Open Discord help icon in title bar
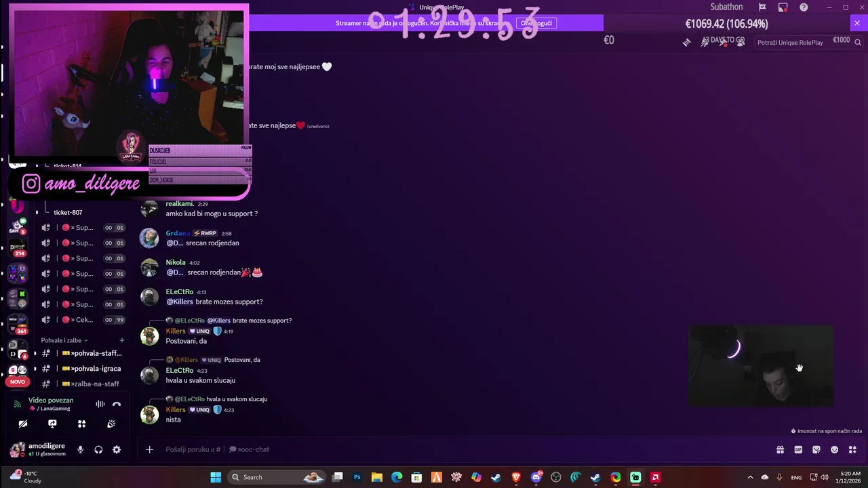This screenshot has width=868, height=488. (x=804, y=7)
